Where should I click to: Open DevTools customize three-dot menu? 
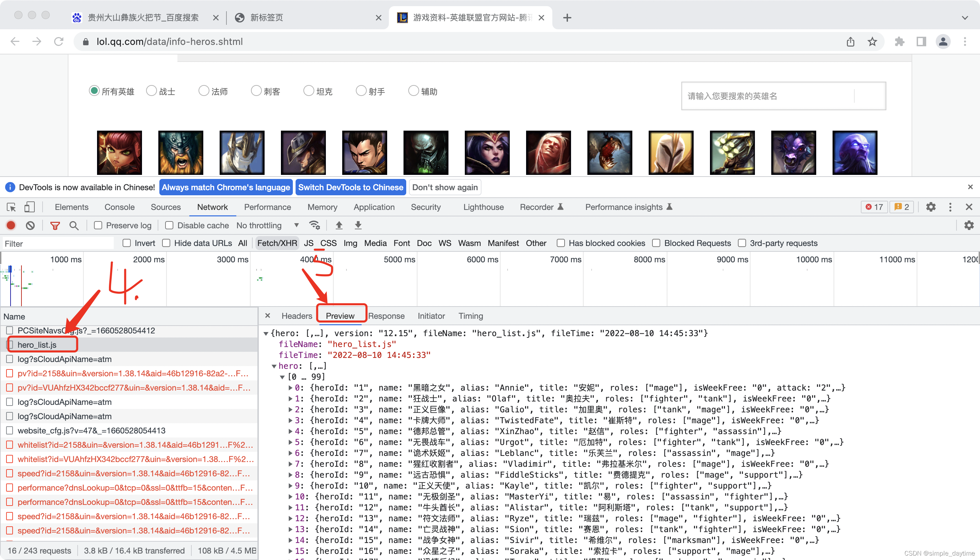pos(950,207)
